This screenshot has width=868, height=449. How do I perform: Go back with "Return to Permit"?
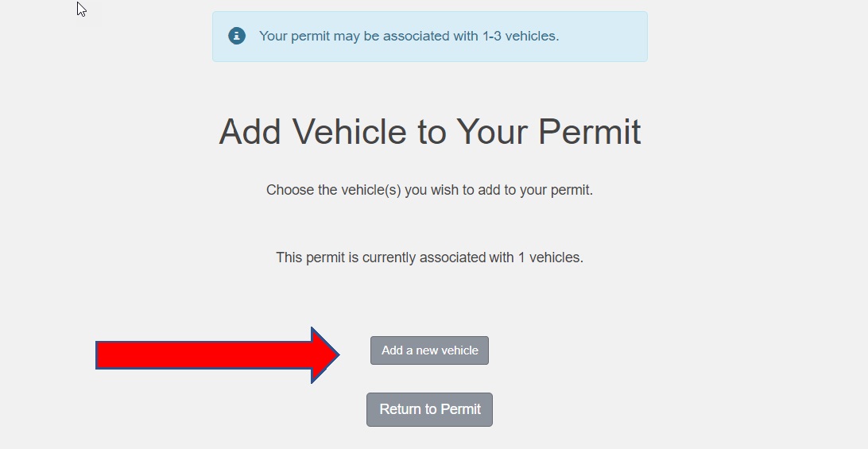429,409
